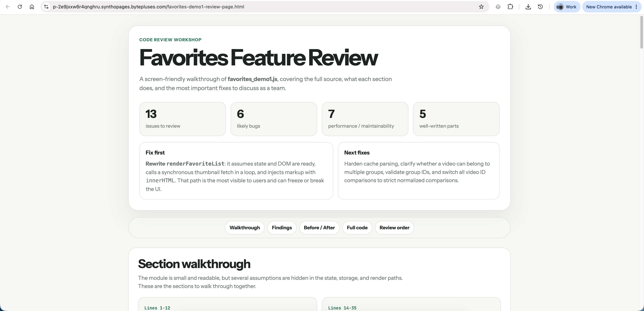
Task: Jump to the Walkthrough section
Action: 245,227
